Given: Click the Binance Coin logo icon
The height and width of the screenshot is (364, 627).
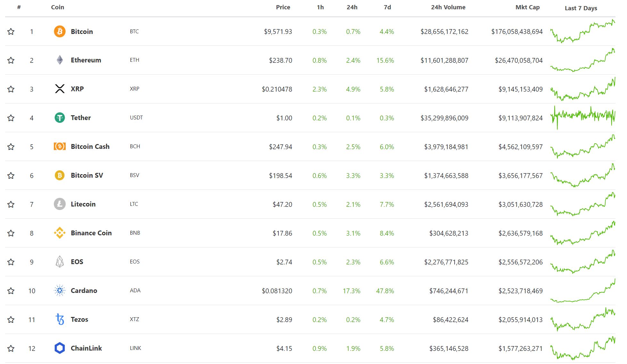Looking at the screenshot, I should pyautogui.click(x=60, y=233).
